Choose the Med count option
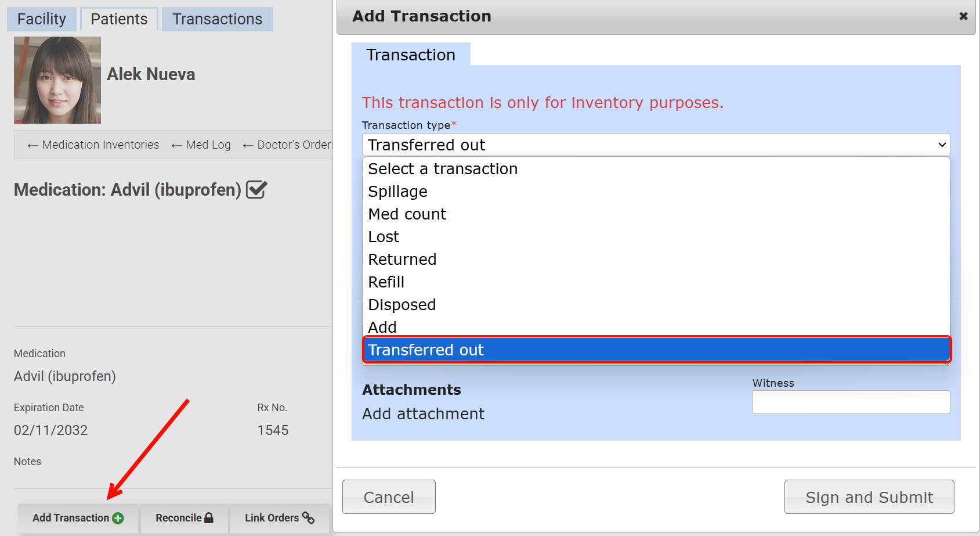980x536 pixels. [407, 214]
